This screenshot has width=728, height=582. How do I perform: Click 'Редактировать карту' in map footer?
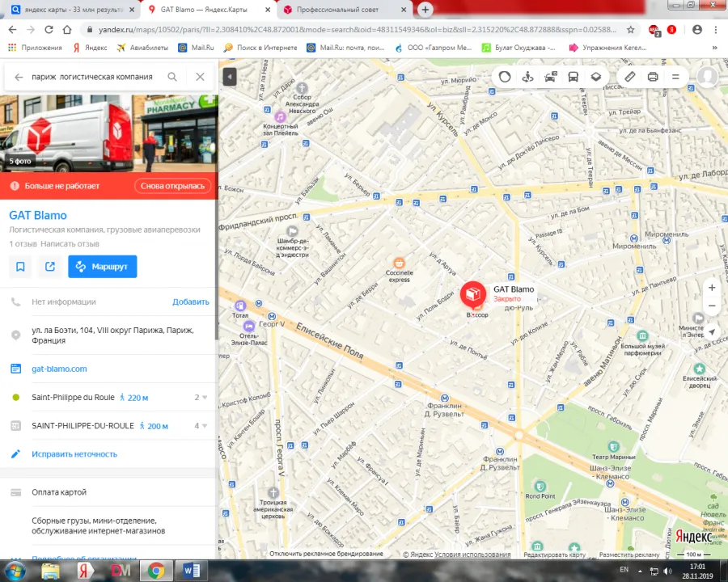554,555
